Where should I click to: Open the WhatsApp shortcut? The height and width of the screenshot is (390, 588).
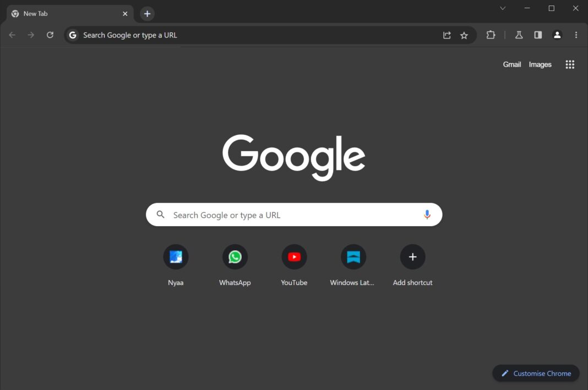(x=235, y=256)
